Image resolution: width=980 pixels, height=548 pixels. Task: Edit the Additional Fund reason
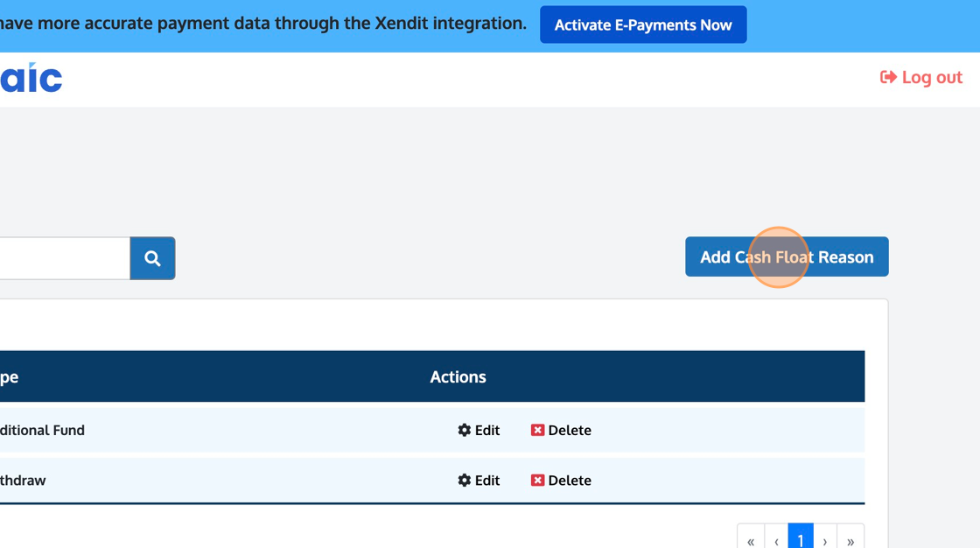point(479,430)
